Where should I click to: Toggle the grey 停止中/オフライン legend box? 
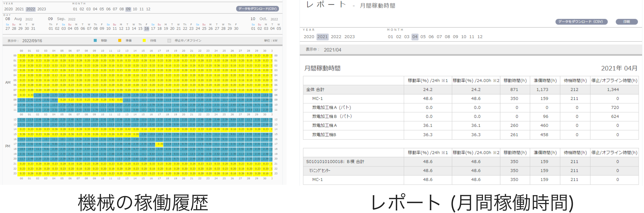coord(169,40)
